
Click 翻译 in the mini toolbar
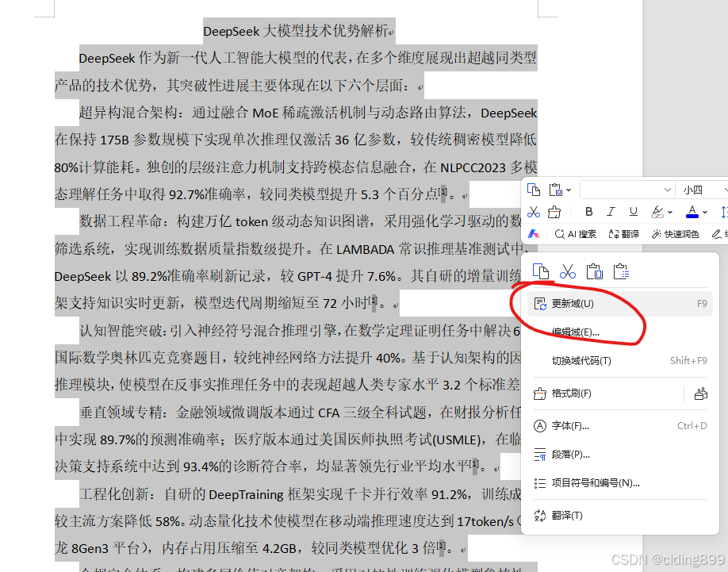624,234
